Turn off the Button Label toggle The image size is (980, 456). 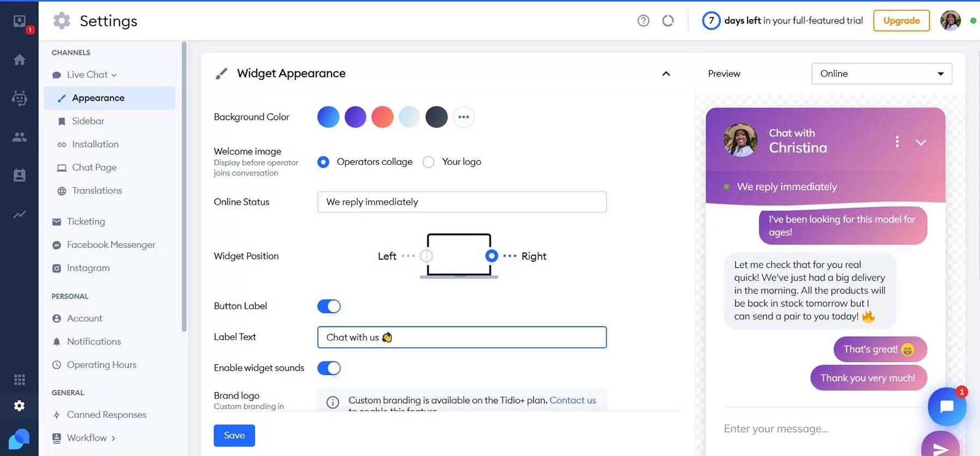coord(329,306)
